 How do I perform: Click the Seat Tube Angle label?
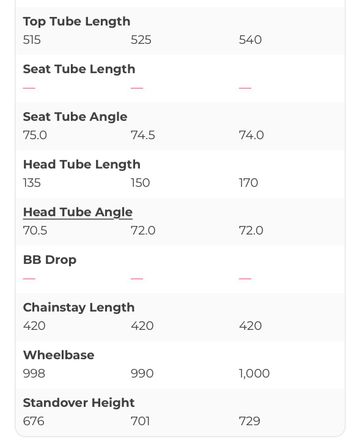75,117
